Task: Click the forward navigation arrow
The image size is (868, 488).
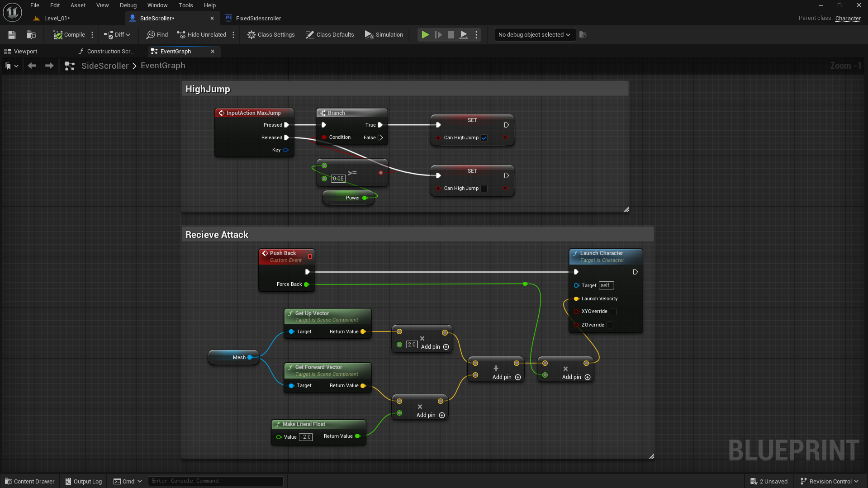Action: 49,66
